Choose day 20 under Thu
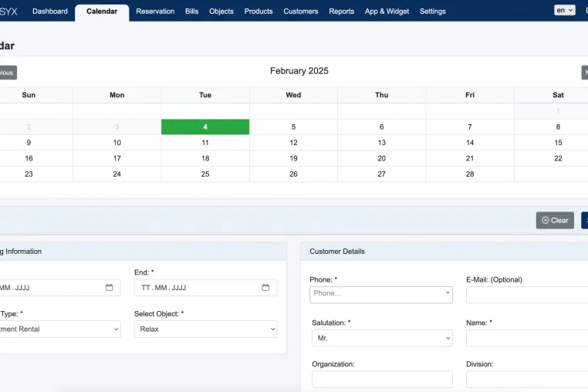Image resolution: width=588 pixels, height=392 pixels. (x=381, y=158)
